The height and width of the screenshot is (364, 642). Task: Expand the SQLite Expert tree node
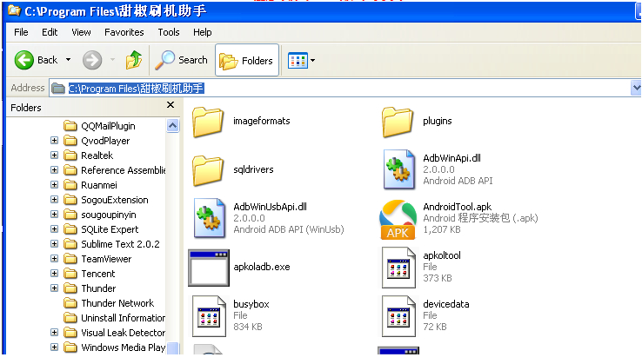[54, 229]
